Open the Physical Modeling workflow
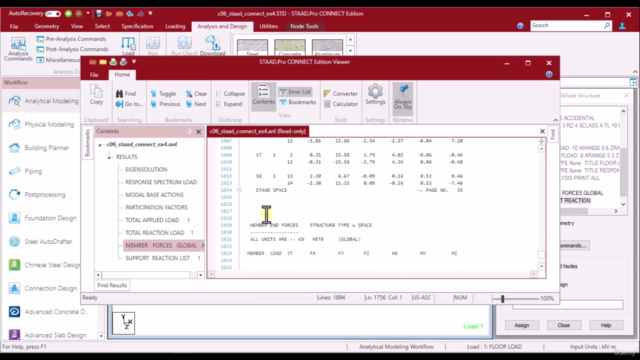 (x=41, y=124)
